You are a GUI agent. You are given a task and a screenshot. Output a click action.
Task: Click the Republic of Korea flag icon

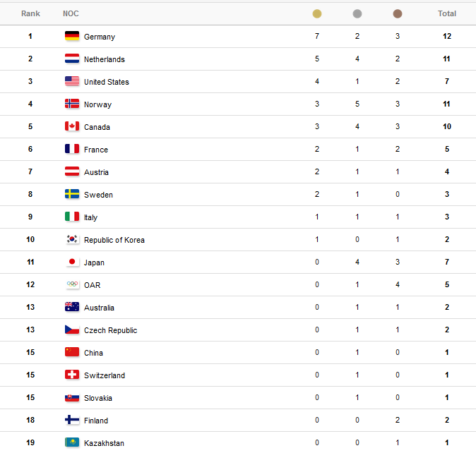tap(72, 239)
